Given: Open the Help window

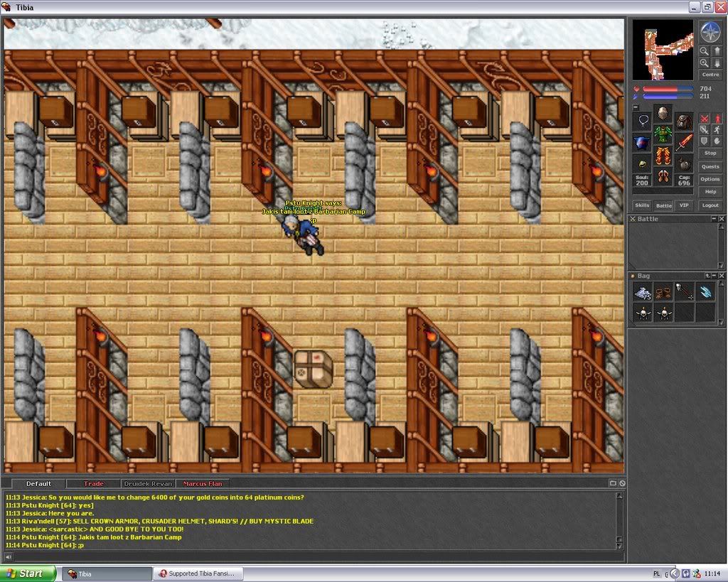Looking at the screenshot, I should point(710,192).
